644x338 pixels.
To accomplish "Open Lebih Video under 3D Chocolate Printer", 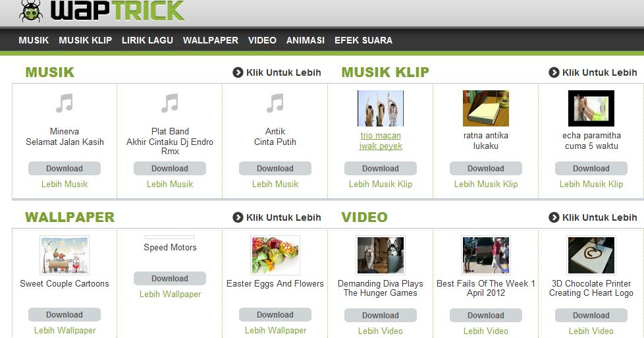I will tap(591, 331).
